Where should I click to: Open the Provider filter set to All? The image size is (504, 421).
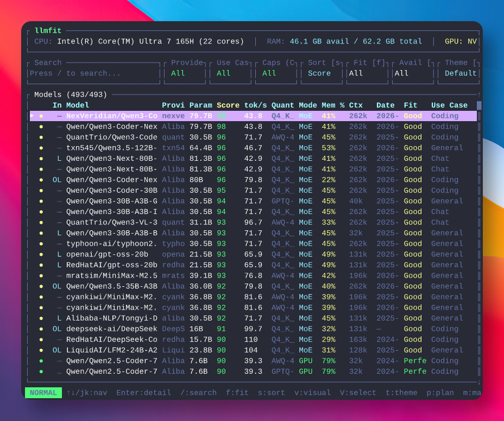[x=185, y=73]
